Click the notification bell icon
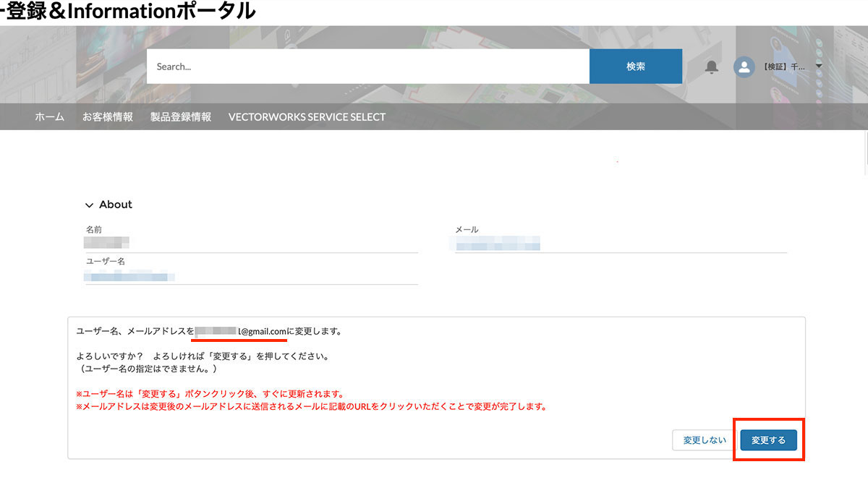This screenshot has height=493, width=868. pos(712,67)
